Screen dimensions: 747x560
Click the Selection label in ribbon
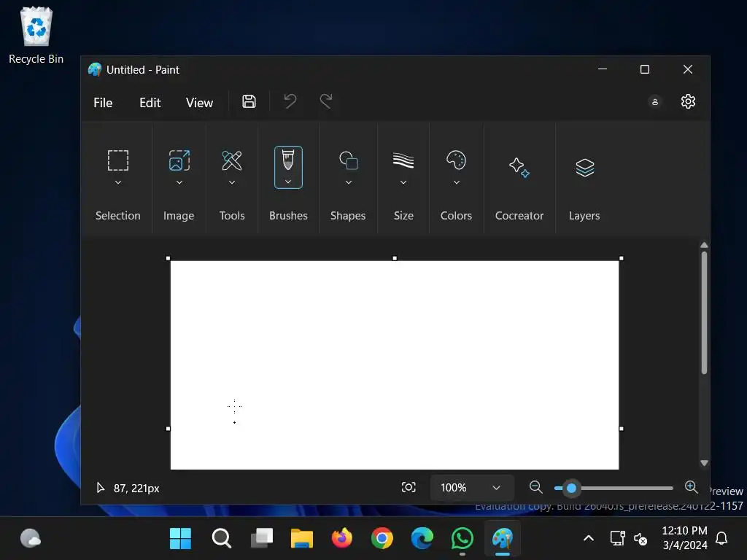click(117, 216)
